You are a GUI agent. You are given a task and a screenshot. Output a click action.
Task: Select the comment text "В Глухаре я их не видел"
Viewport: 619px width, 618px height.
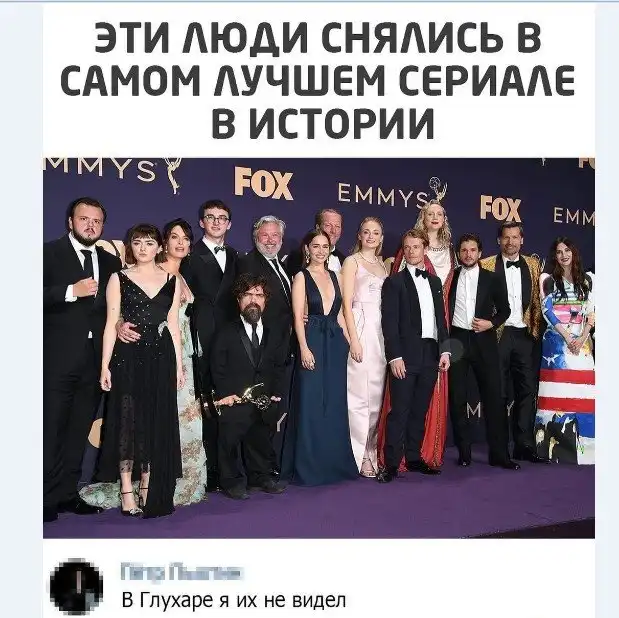234,601
